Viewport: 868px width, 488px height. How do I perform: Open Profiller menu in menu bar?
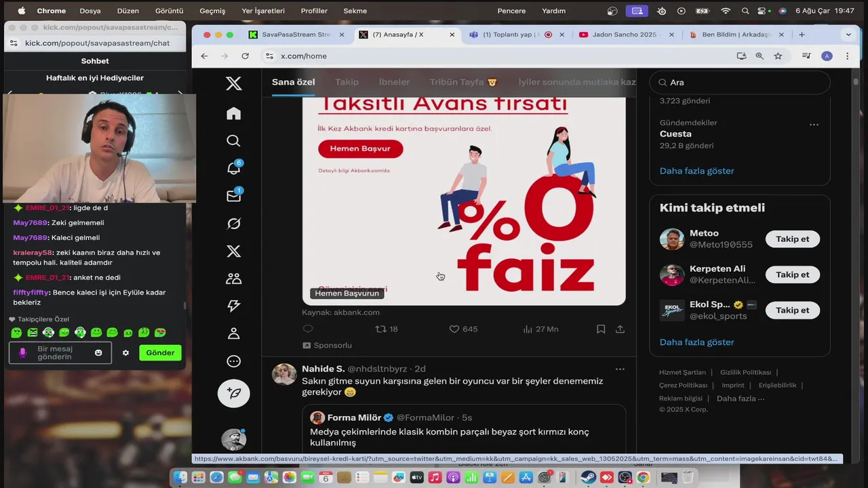click(314, 11)
